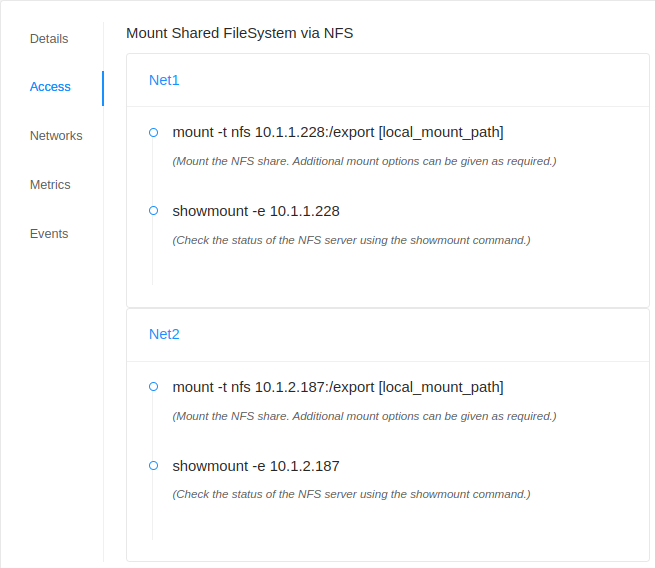The width and height of the screenshot is (655, 568).
Task: Go to the Metrics tab
Action: pyautogui.click(x=50, y=185)
